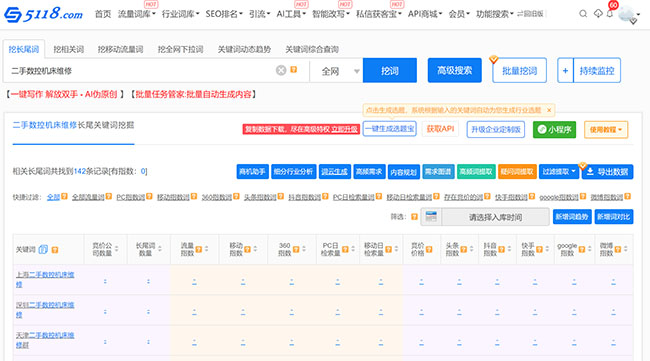The image size is (650, 361).
Task: Open the 过滤提取 dropdown button
Action: pos(559,172)
